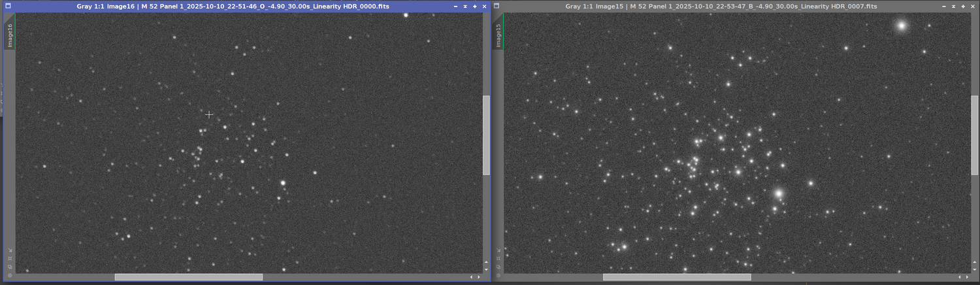This screenshot has width=980, height=285.
Task: Click Image15 vertical scrollbar thumb
Action: pyautogui.click(x=975, y=135)
